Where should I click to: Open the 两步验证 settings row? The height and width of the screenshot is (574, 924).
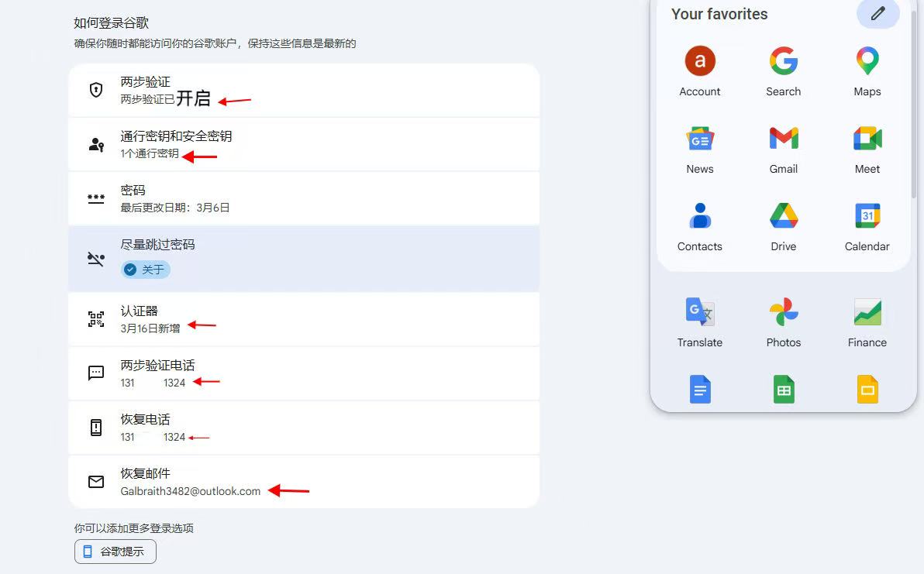click(304, 91)
